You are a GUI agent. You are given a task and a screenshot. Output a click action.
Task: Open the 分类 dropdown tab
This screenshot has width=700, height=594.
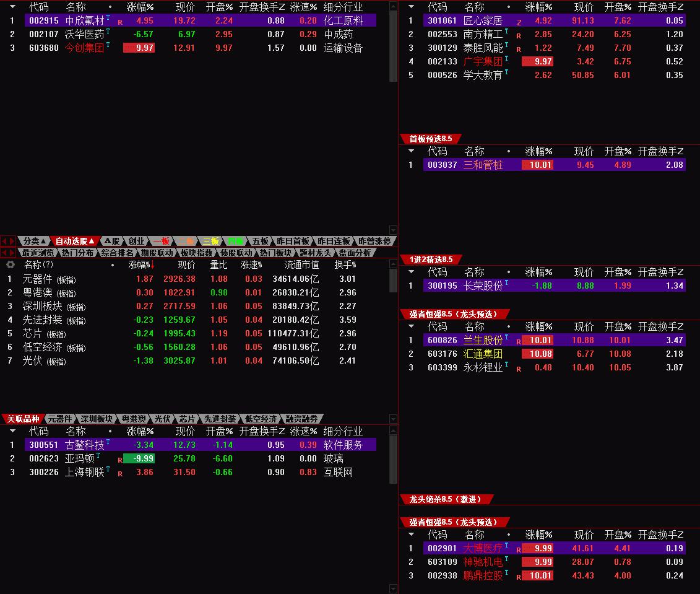coord(34,241)
